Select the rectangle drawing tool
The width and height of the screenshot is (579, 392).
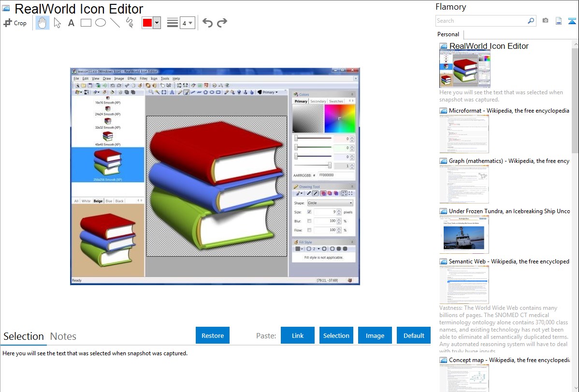coord(86,23)
